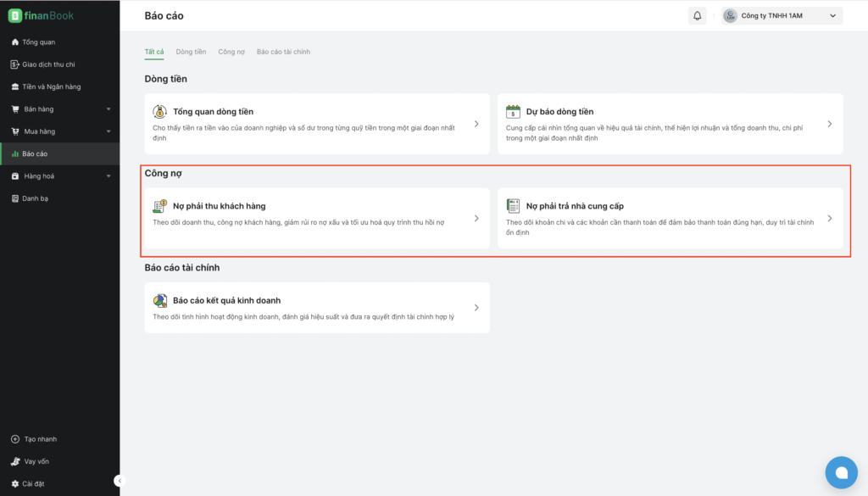Open the Dự báo dòng tiền report card
Viewport: 868px width, 496px height.
[x=670, y=124]
